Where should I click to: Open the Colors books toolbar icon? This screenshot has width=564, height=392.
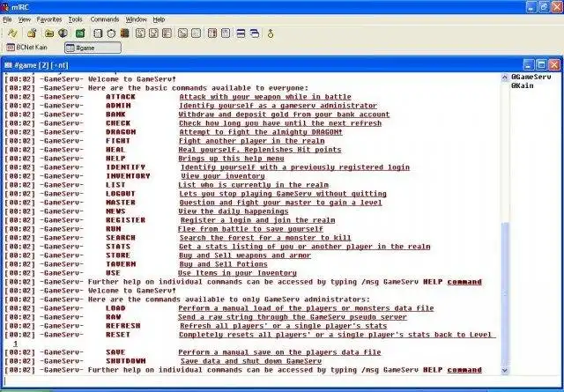(x=125, y=33)
